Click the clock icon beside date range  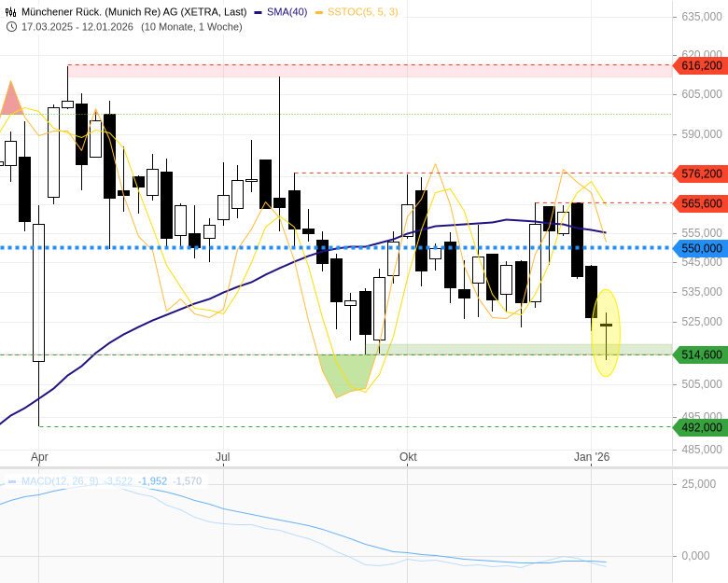click(x=11, y=26)
